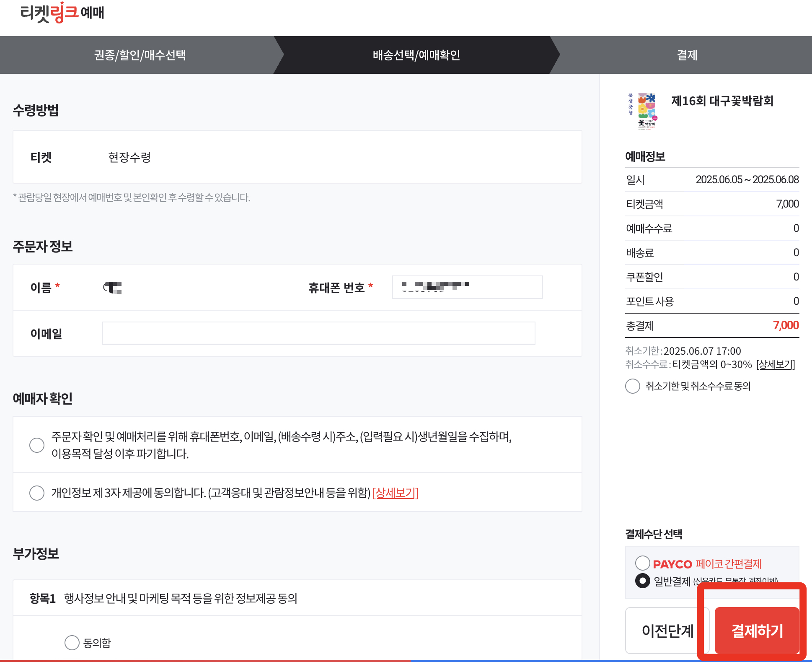Select 동의함 under 항목1 marketing consent
812x662 pixels.
click(72, 642)
